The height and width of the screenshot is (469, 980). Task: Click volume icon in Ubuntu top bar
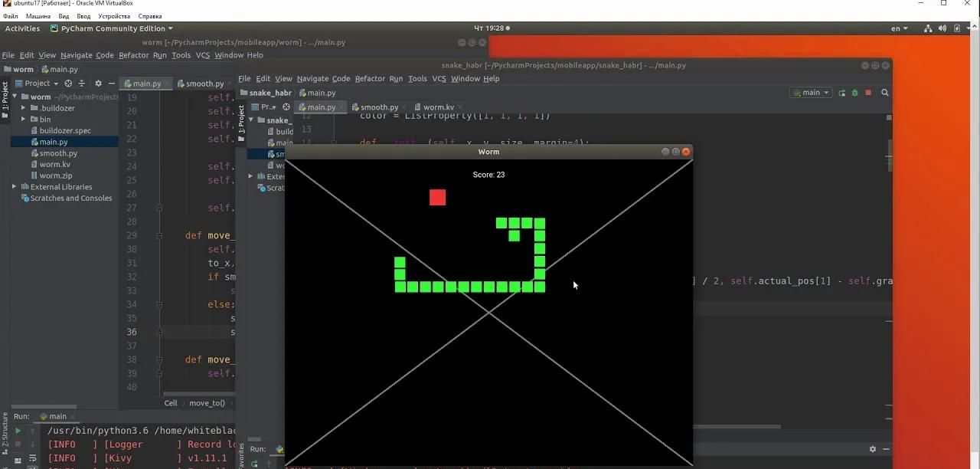tap(943, 28)
